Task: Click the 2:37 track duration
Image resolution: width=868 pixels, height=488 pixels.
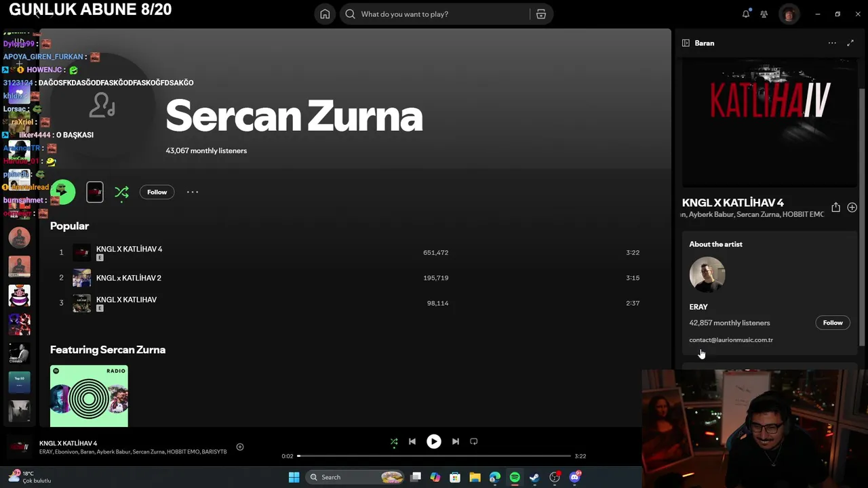Action: pos(633,303)
